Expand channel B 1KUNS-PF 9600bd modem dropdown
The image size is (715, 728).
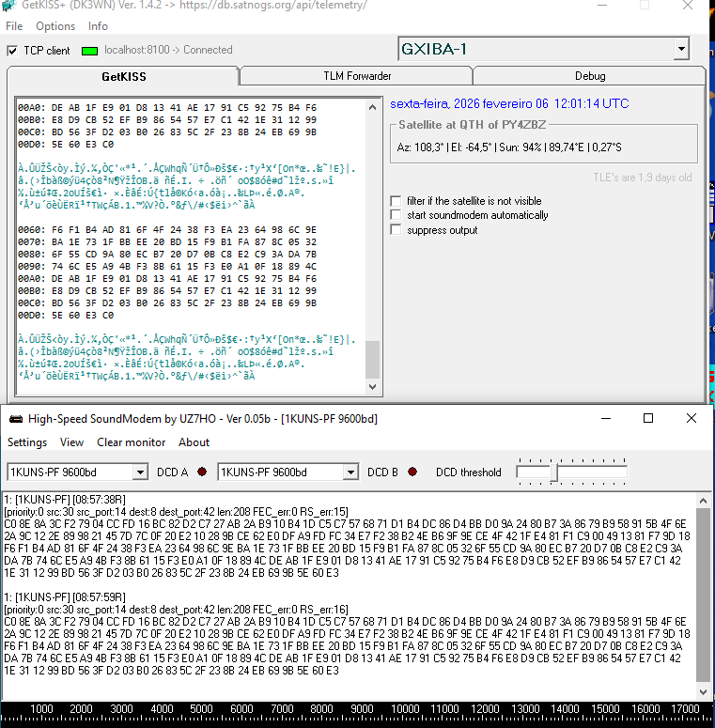click(350, 472)
